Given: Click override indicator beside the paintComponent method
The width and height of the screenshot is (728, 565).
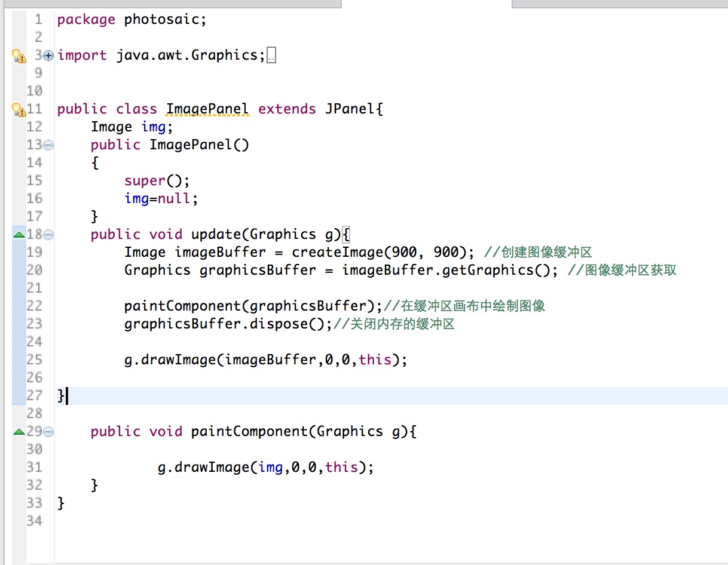Looking at the screenshot, I should point(19,432).
